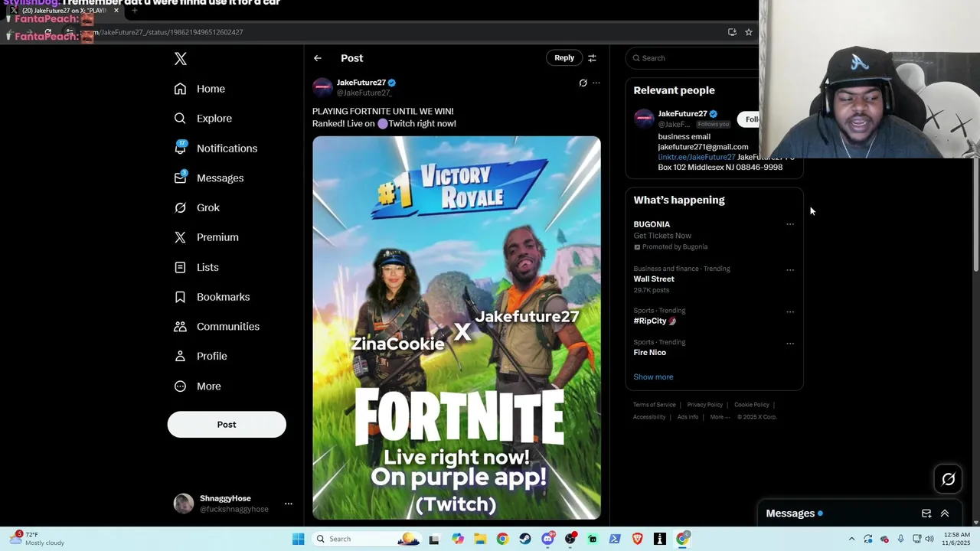This screenshot has height=551, width=980.
Task: Open options for the Wall Street trend
Action: [x=790, y=269]
